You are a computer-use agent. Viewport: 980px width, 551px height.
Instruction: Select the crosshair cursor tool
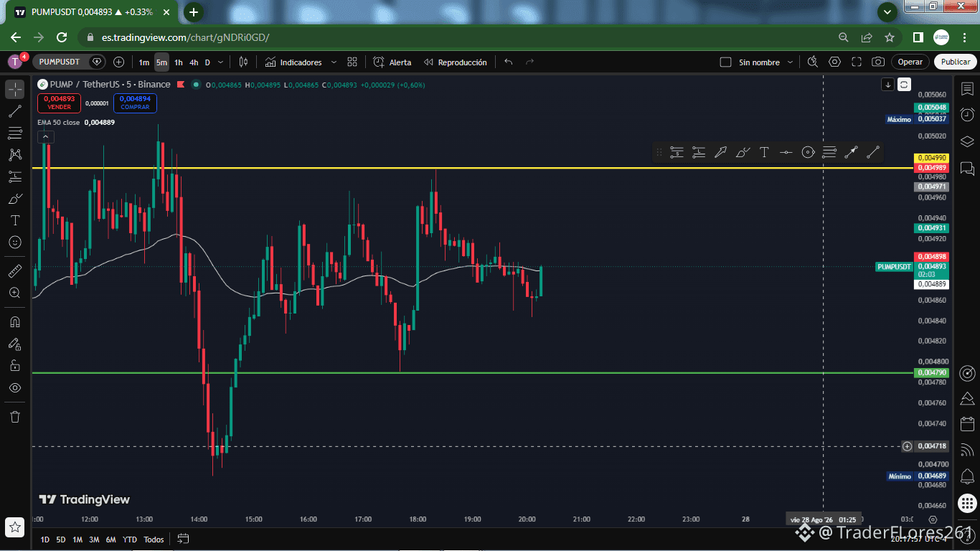[15, 90]
